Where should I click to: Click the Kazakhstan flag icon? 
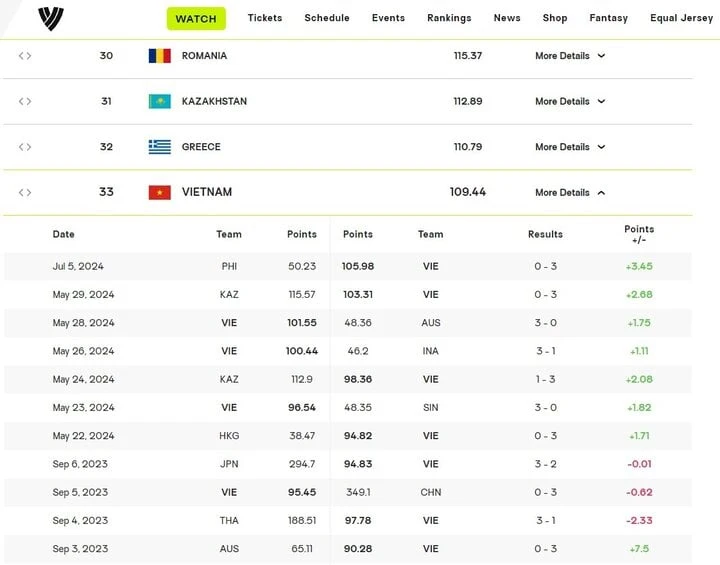[x=160, y=101]
